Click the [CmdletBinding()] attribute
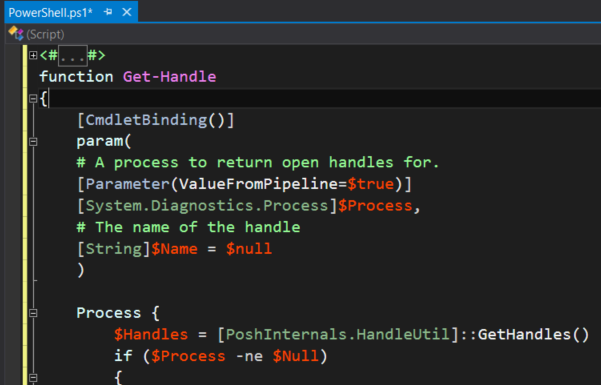 pos(155,120)
